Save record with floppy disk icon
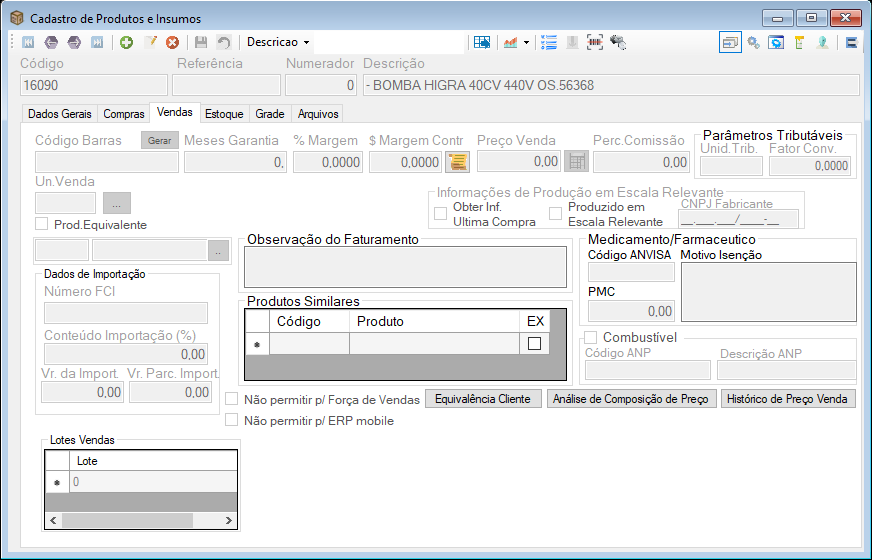Screen dimensions: 872x560 (201, 42)
